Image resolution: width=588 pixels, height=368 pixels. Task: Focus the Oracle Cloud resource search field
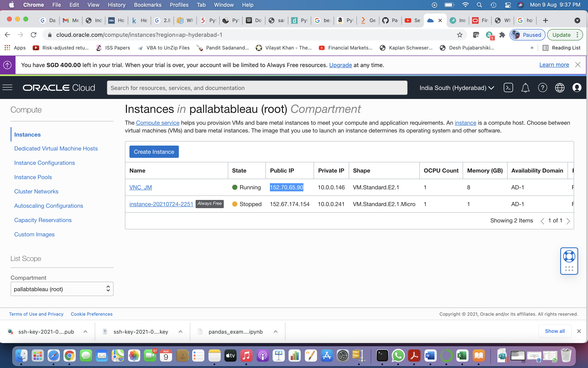click(257, 88)
